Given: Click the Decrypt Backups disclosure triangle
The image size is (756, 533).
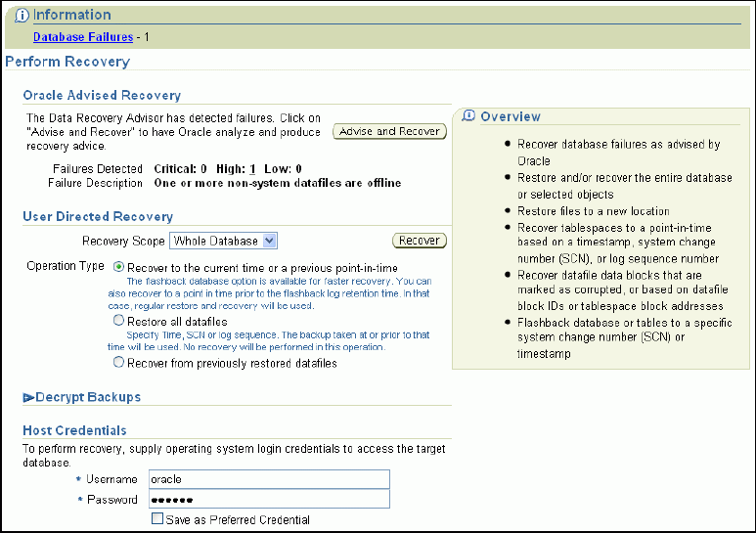Looking at the screenshot, I should tap(28, 398).
